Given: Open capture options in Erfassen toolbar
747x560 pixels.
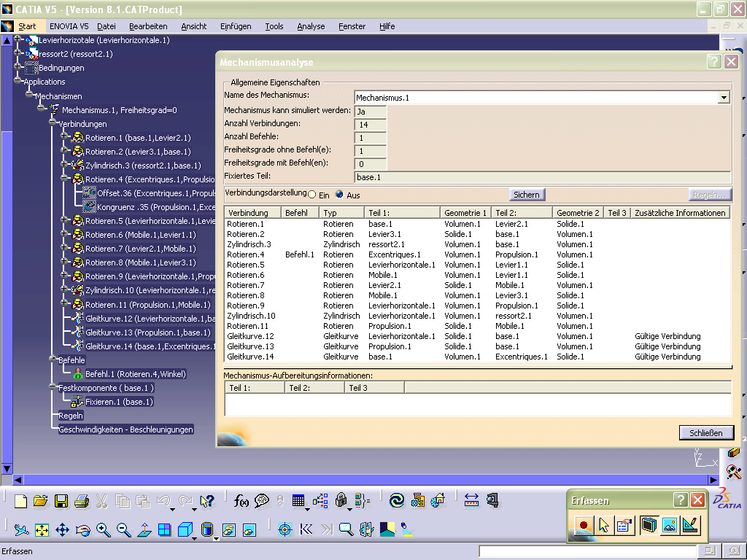Looking at the screenshot, I should click(624, 525).
